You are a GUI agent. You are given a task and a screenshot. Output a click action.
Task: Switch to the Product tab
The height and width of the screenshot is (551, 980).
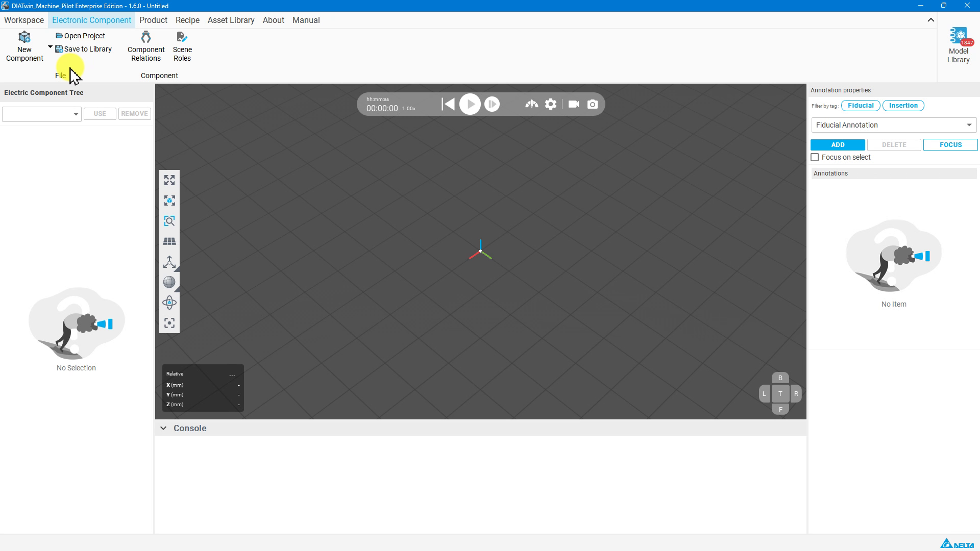[x=153, y=20]
